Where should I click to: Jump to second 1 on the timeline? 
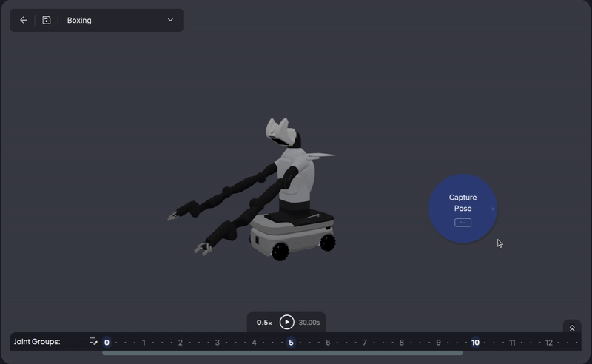click(144, 343)
